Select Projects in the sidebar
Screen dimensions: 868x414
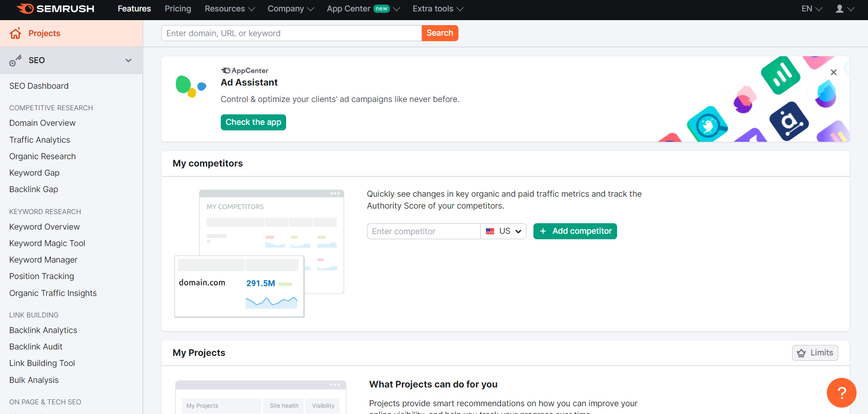pyautogui.click(x=71, y=33)
